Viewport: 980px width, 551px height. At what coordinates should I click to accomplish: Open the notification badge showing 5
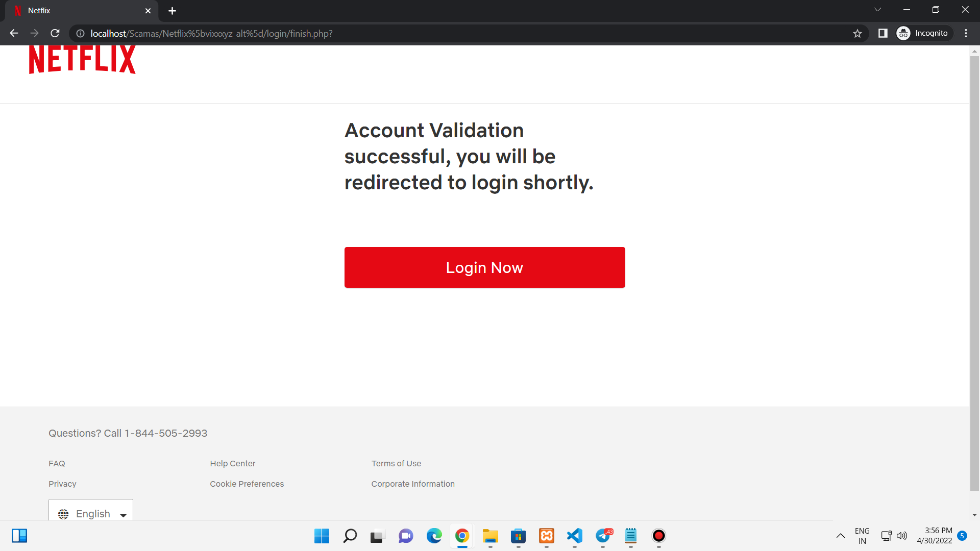962,536
